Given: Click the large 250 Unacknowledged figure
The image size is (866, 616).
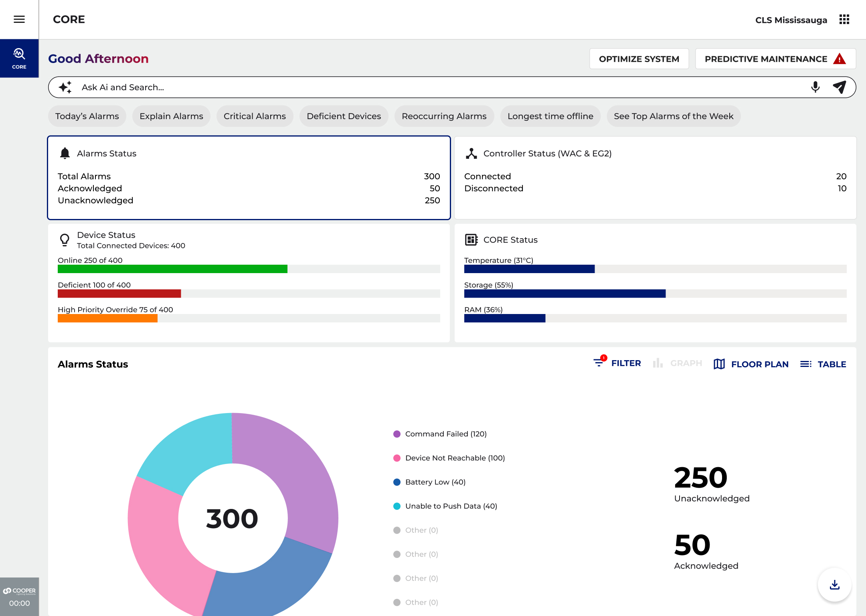Looking at the screenshot, I should click(x=701, y=477).
